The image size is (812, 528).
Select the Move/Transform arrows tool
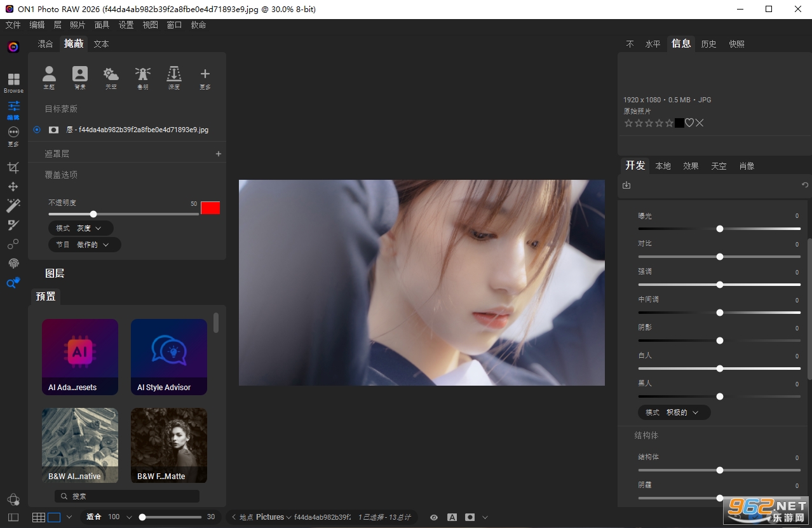pos(13,187)
